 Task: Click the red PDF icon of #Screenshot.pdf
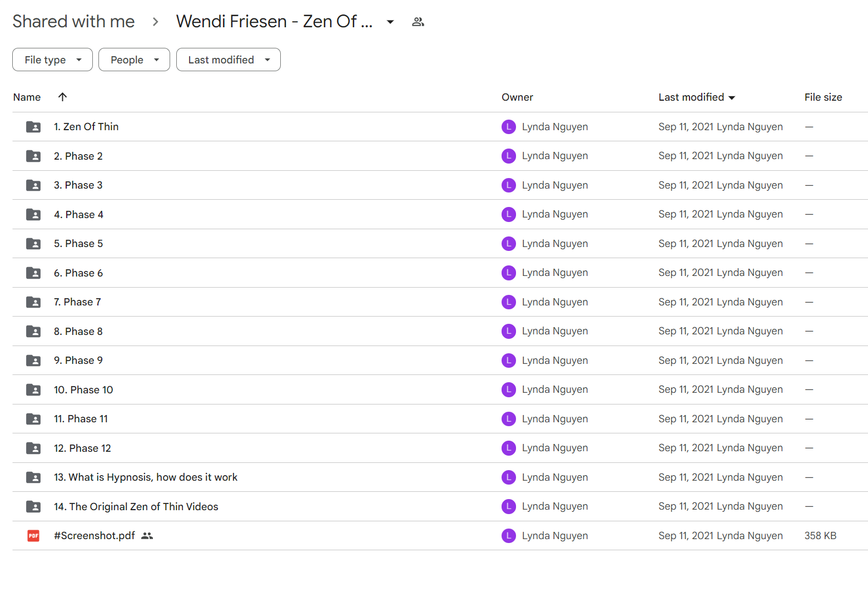click(x=33, y=536)
